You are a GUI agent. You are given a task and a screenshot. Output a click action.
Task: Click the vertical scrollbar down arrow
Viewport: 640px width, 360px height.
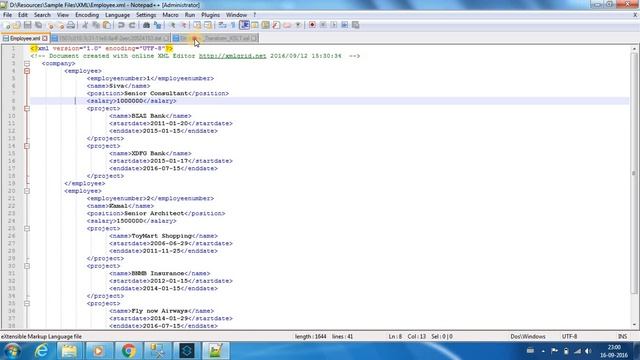634,325
